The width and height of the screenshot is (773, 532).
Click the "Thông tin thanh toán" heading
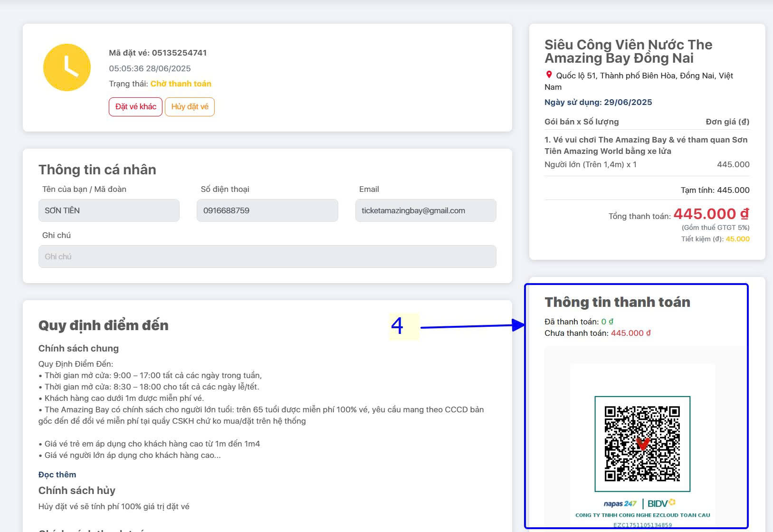click(617, 302)
